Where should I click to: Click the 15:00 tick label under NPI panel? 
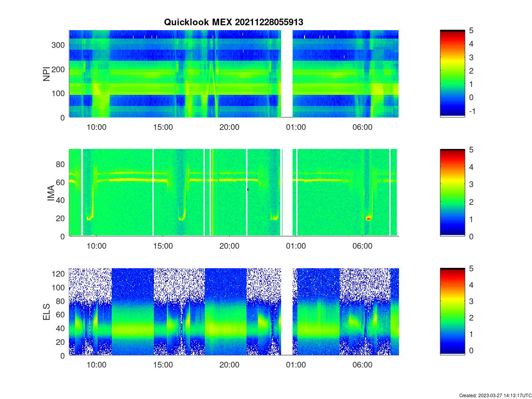coord(163,126)
